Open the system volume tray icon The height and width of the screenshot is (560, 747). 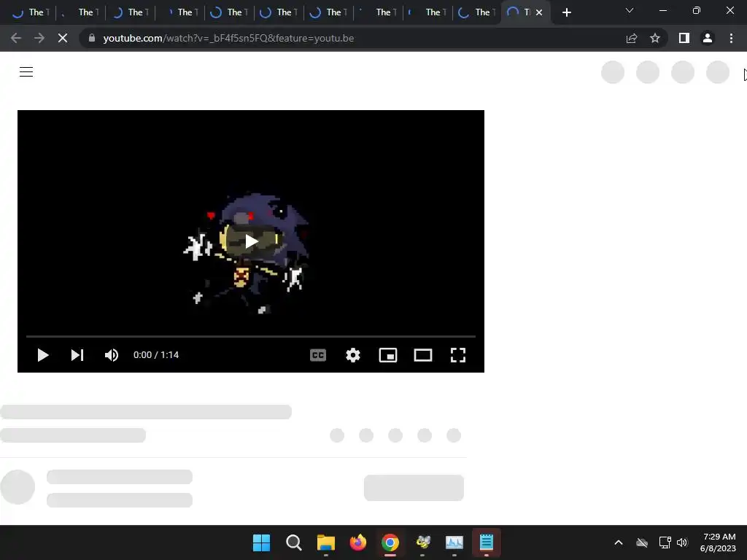[x=682, y=542]
